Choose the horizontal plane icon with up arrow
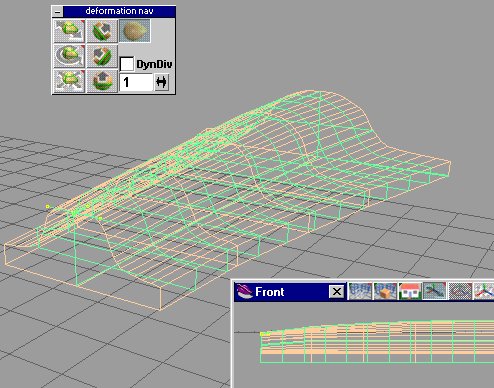 point(102,80)
